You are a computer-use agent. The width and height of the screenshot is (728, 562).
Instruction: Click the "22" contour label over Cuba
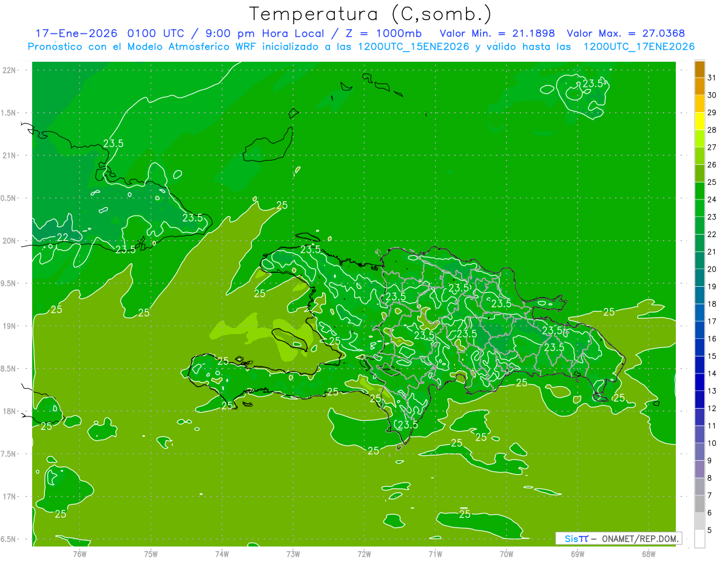click(62, 237)
